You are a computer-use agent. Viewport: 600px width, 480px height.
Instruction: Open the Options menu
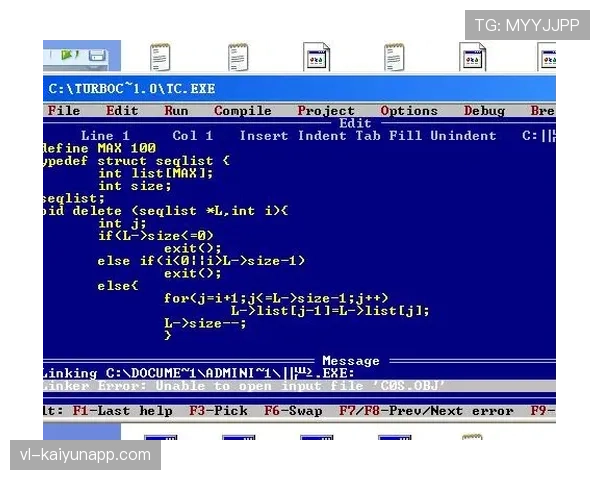click(x=409, y=111)
